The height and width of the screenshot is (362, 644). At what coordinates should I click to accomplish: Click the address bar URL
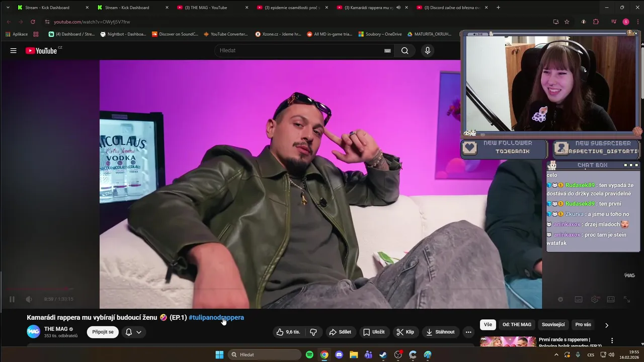pos(92,22)
